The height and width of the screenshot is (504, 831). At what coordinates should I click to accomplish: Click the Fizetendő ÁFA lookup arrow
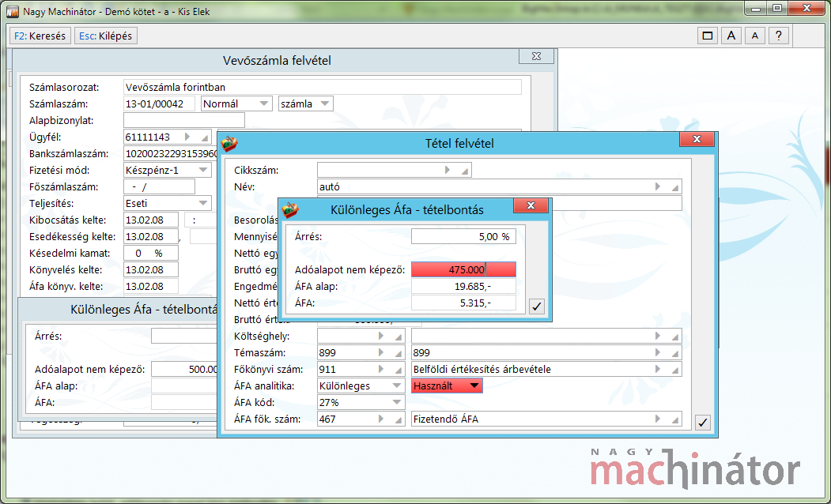(658, 419)
